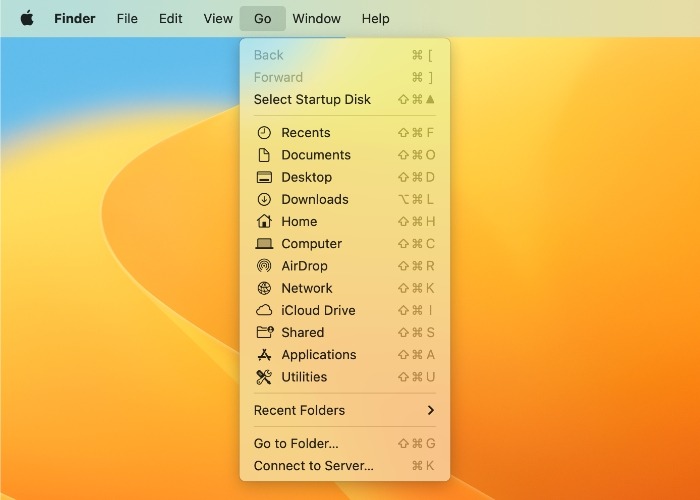Open the Help menu
This screenshot has width=700, height=500.
[x=375, y=18]
